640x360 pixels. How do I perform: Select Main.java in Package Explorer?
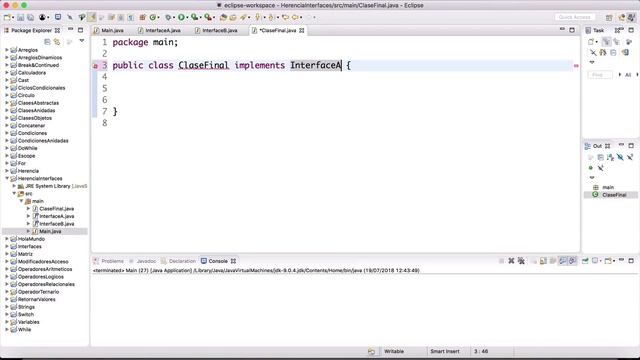(50, 231)
